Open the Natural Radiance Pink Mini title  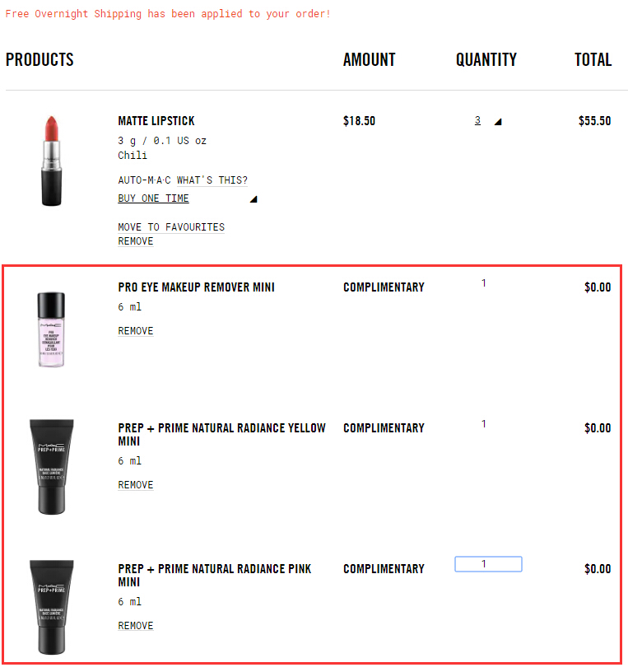215,575
